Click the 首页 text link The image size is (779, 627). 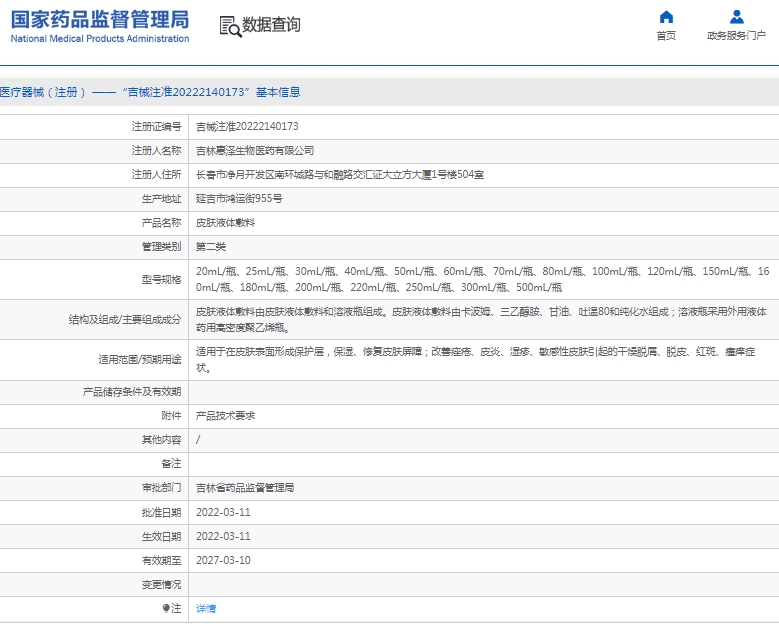pyautogui.click(x=666, y=36)
